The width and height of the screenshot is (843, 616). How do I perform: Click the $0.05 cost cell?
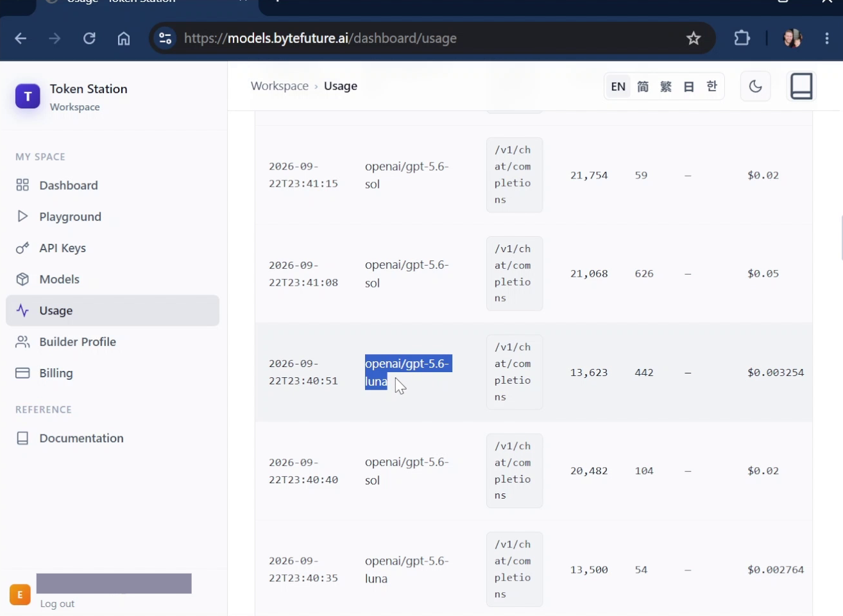tap(763, 274)
